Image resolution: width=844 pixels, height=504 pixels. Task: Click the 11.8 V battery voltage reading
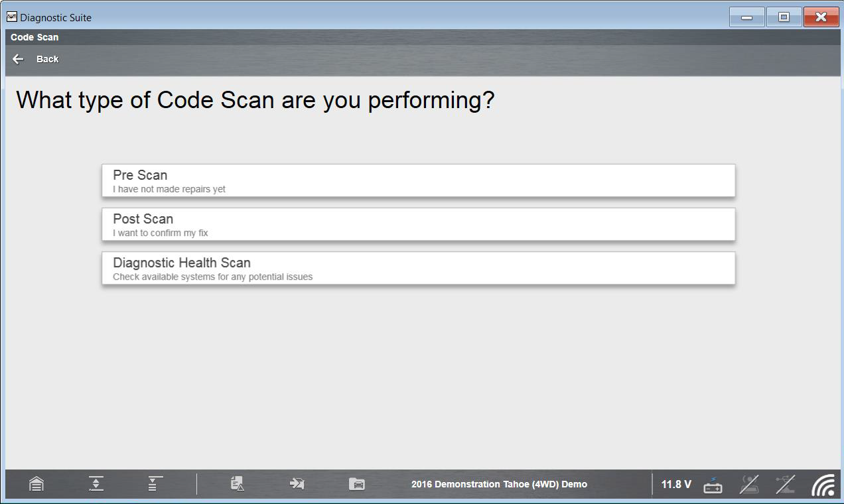click(676, 485)
